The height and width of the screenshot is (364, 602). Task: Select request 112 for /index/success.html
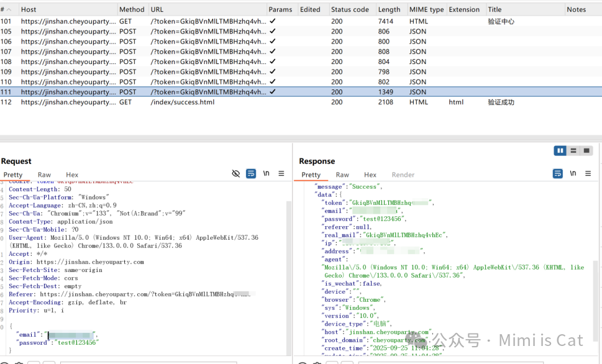(x=301, y=102)
